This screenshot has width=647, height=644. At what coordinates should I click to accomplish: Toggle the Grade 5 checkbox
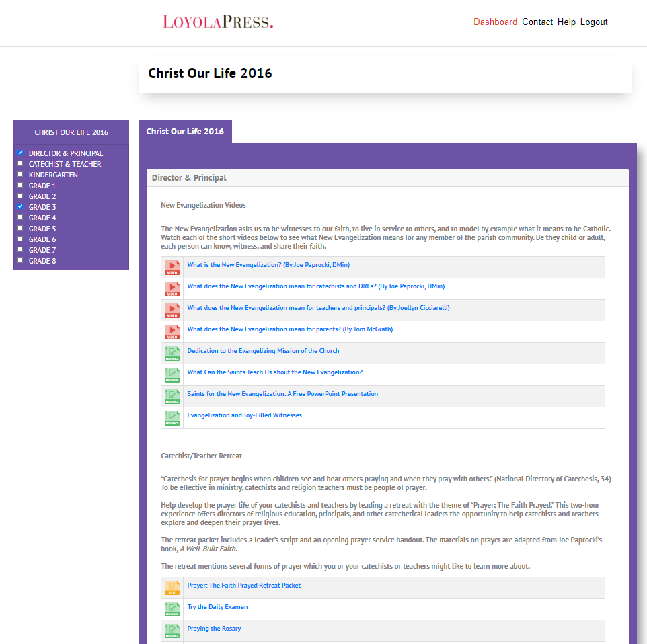tap(20, 228)
